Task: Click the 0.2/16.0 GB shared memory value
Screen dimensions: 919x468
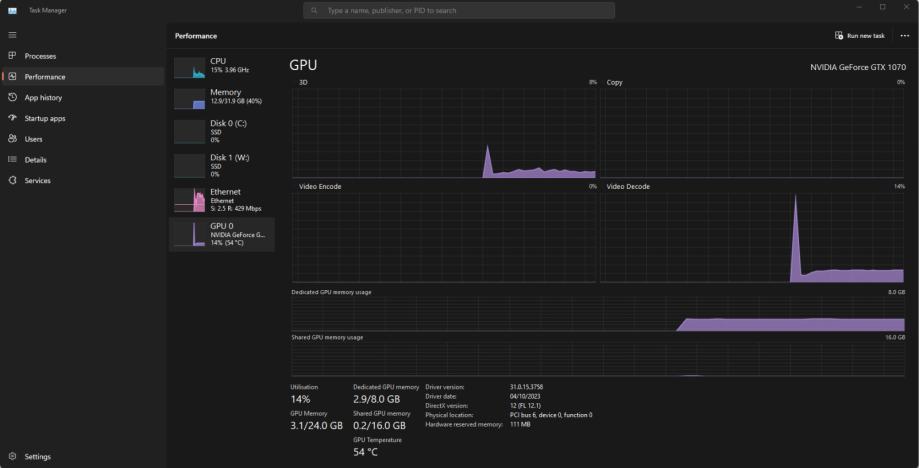Action: click(379, 426)
